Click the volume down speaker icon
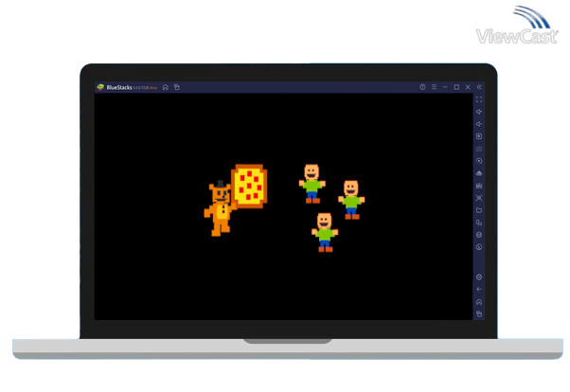Image resolution: width=570 pixels, height=392 pixels. (479, 124)
